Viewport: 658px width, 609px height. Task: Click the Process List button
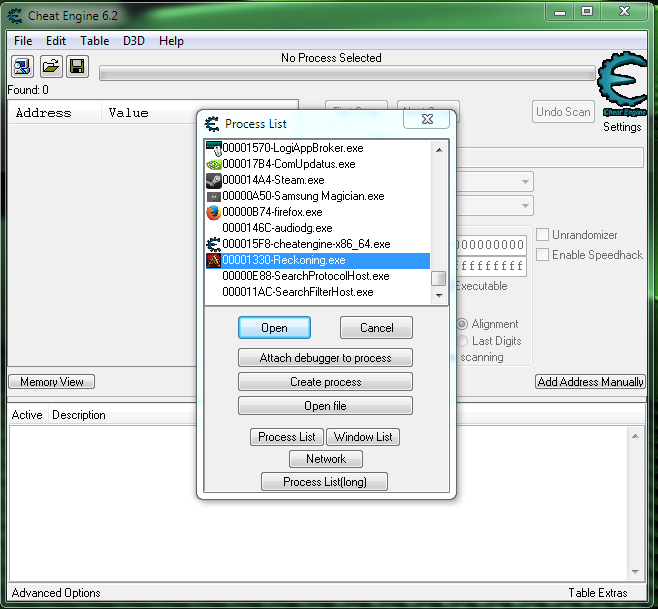tap(287, 437)
